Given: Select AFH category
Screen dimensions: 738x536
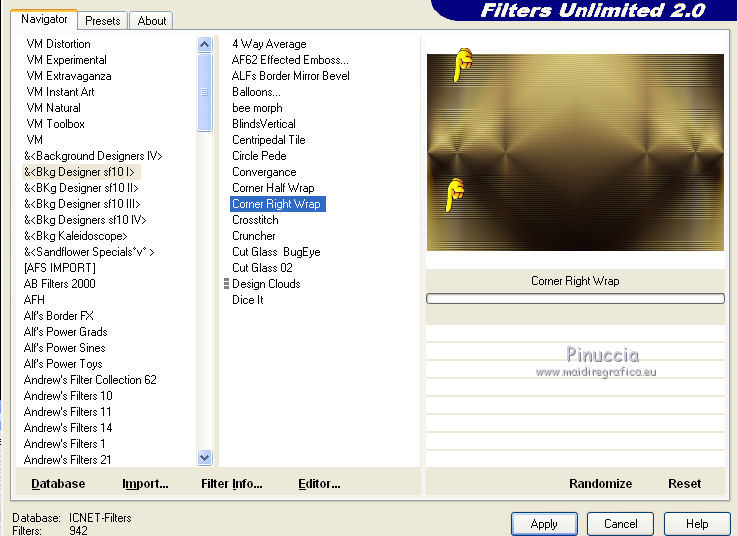Looking at the screenshot, I should click(x=34, y=300).
